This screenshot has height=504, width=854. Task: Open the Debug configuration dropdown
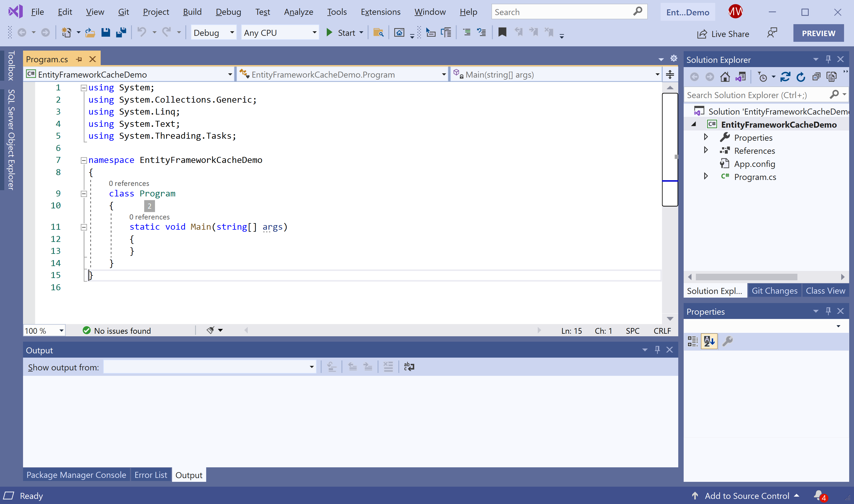coord(213,33)
